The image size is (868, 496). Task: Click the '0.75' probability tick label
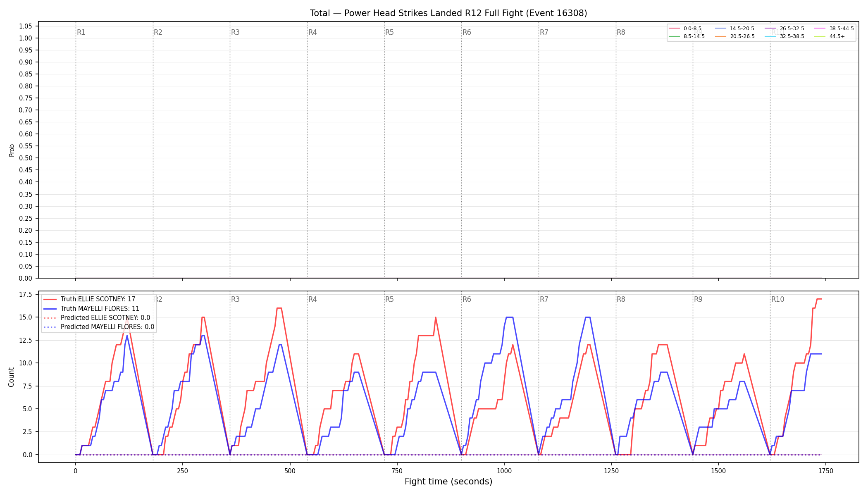pos(26,98)
